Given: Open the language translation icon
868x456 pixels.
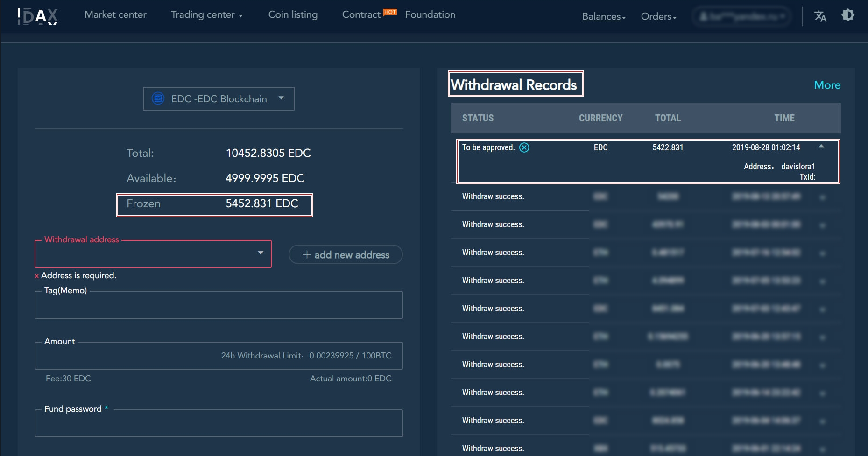Looking at the screenshot, I should (820, 16).
